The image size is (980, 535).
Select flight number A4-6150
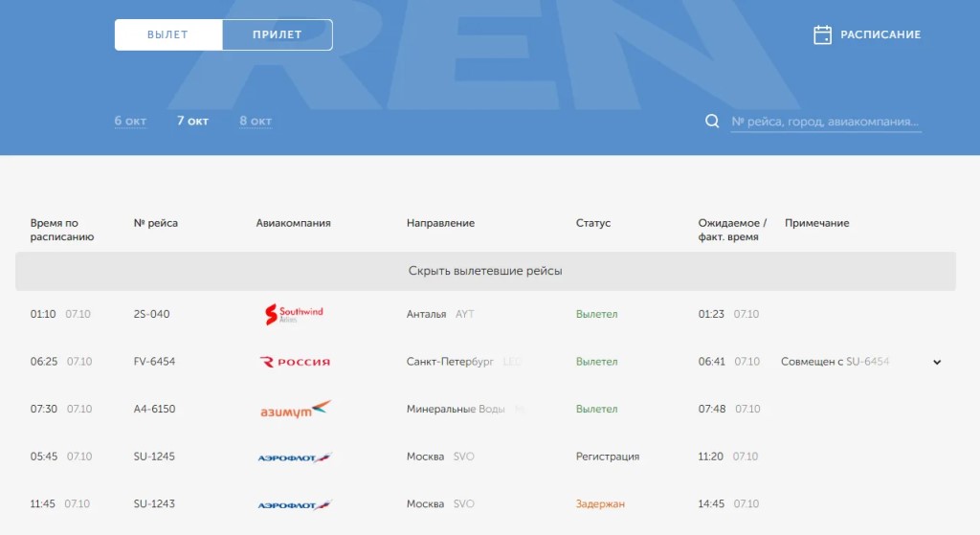point(154,409)
